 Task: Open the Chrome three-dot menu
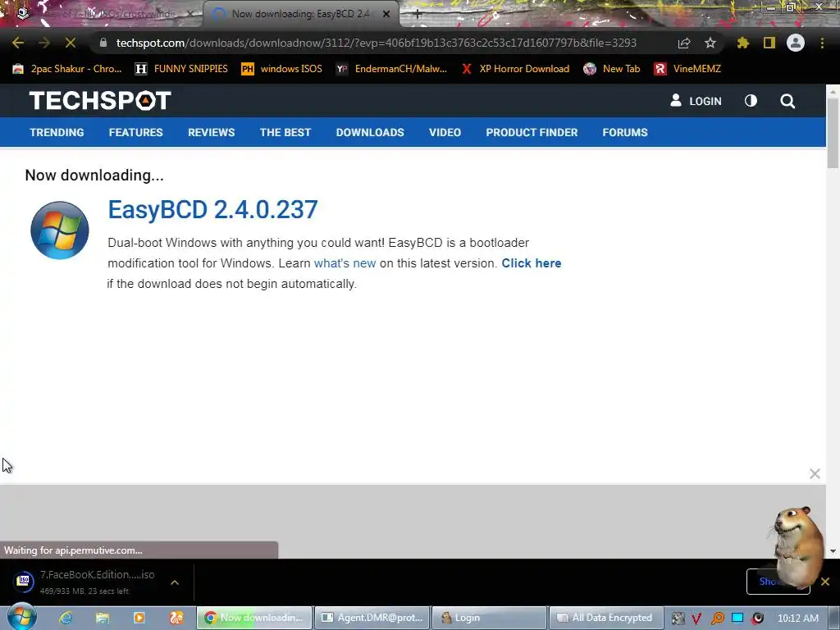pyautogui.click(x=822, y=43)
